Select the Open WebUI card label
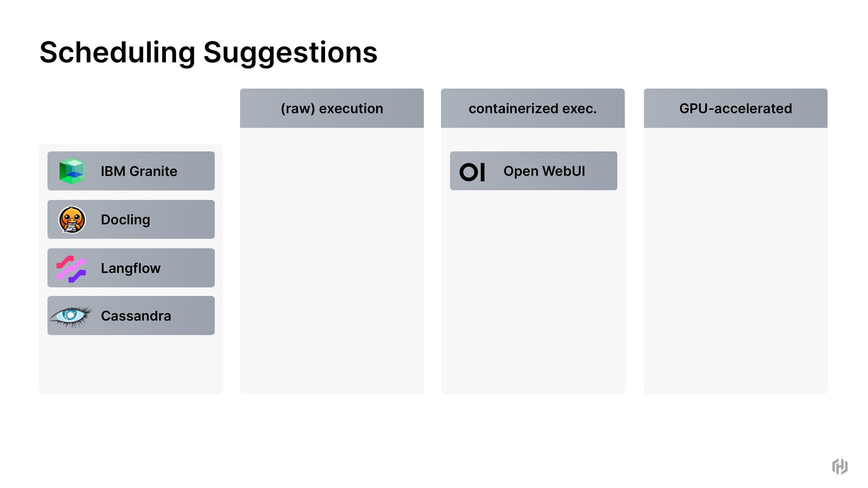868x488 pixels. tap(544, 171)
